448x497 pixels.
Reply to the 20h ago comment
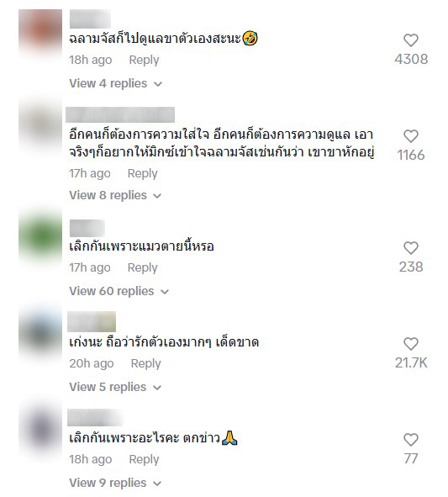point(145,363)
